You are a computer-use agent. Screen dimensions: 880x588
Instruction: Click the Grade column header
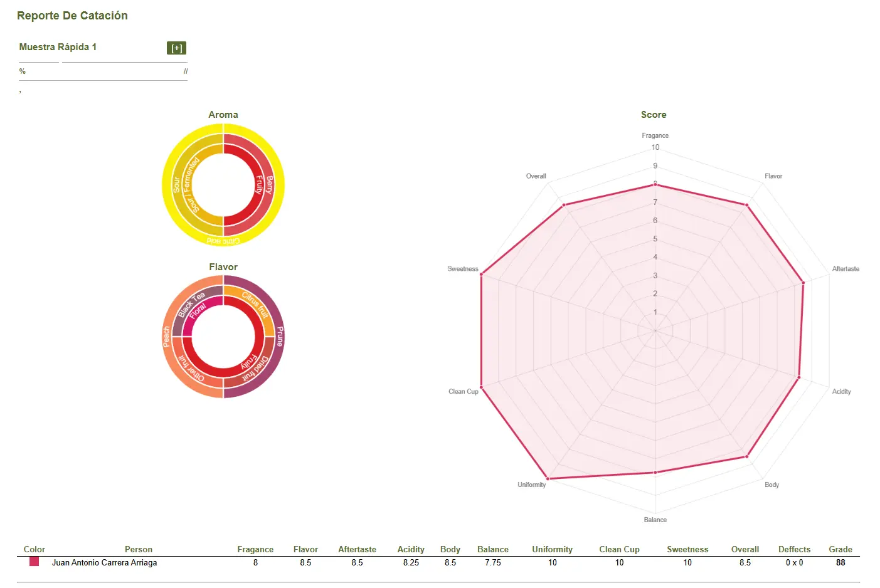click(840, 549)
